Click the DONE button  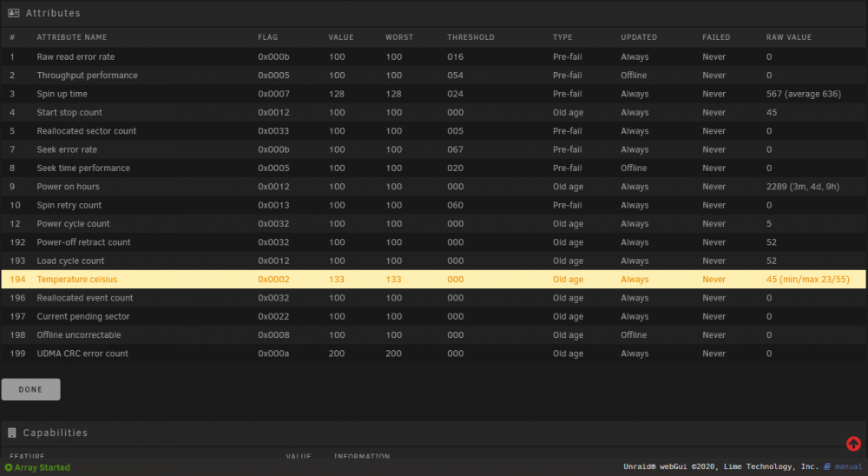[31, 389]
